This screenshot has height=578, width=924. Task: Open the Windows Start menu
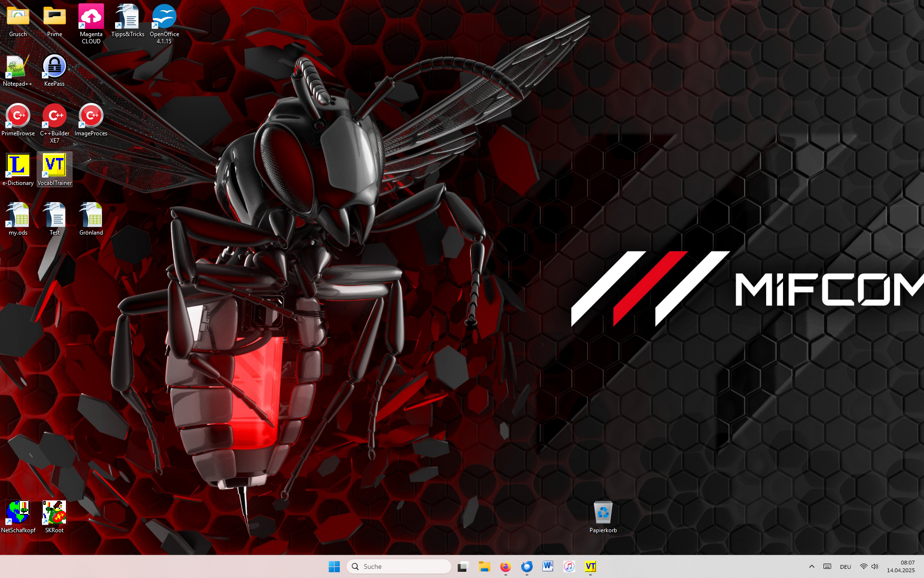(334, 566)
